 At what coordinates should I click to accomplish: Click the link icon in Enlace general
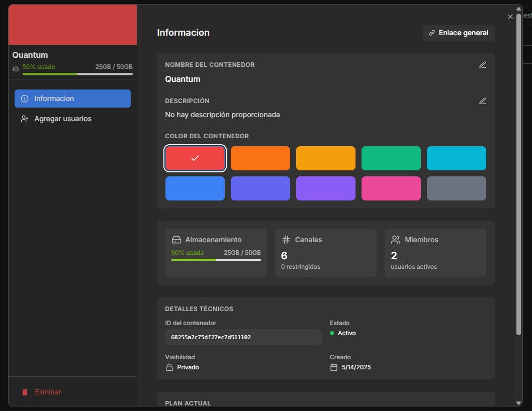click(x=432, y=33)
